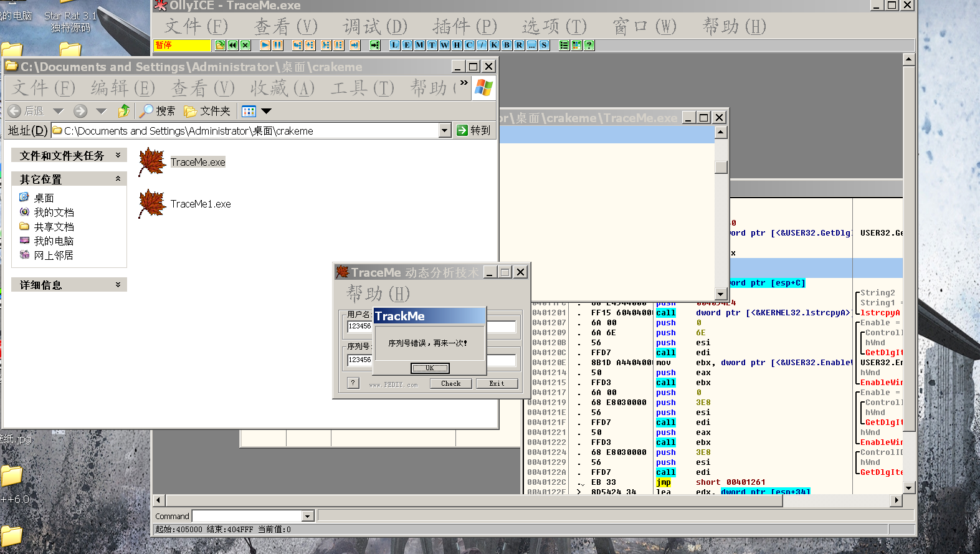Open Breakpoints window with B button
This screenshot has height=554, width=980.
(507, 45)
